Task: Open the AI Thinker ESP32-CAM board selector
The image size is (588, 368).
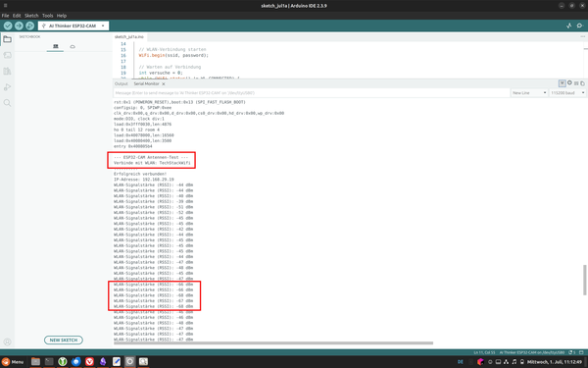Action: point(73,26)
